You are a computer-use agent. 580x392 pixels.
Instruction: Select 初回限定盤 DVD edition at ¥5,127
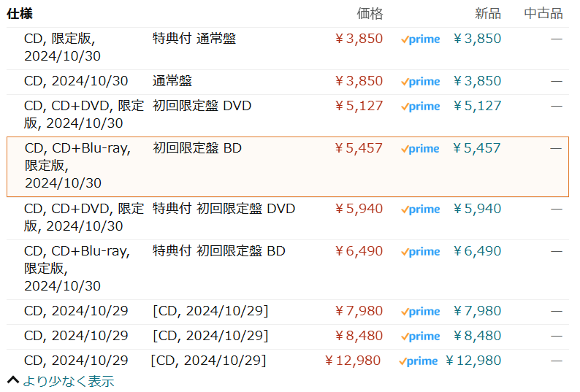pyautogui.click(x=202, y=106)
